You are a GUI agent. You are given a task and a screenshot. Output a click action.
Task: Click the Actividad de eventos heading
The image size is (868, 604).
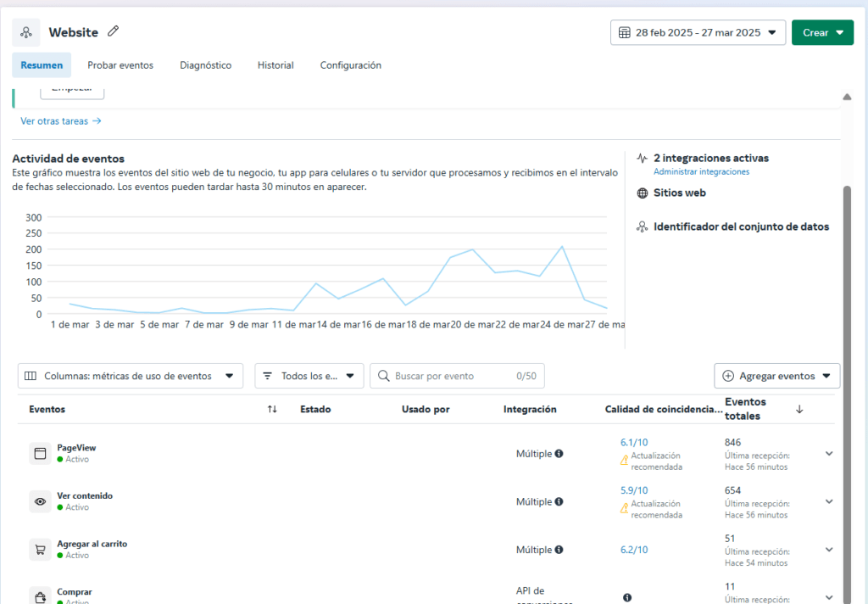coord(68,159)
